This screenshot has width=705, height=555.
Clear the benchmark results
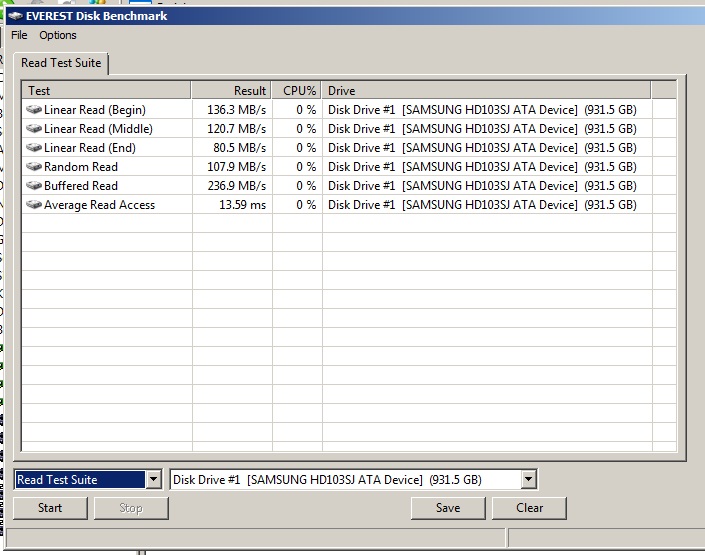click(529, 508)
